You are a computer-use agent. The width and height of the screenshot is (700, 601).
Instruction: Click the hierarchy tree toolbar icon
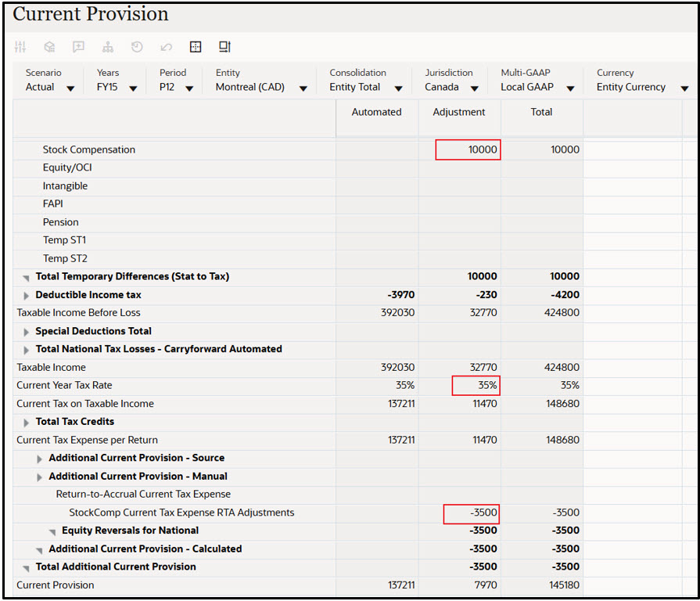click(x=108, y=46)
